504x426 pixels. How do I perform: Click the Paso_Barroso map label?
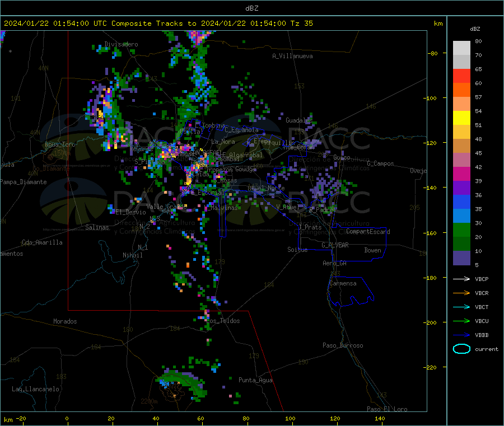(343, 345)
